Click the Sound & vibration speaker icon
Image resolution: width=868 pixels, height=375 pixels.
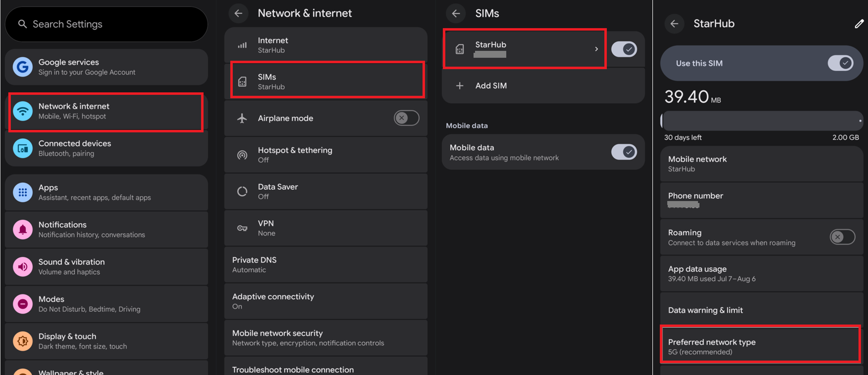[x=23, y=267]
